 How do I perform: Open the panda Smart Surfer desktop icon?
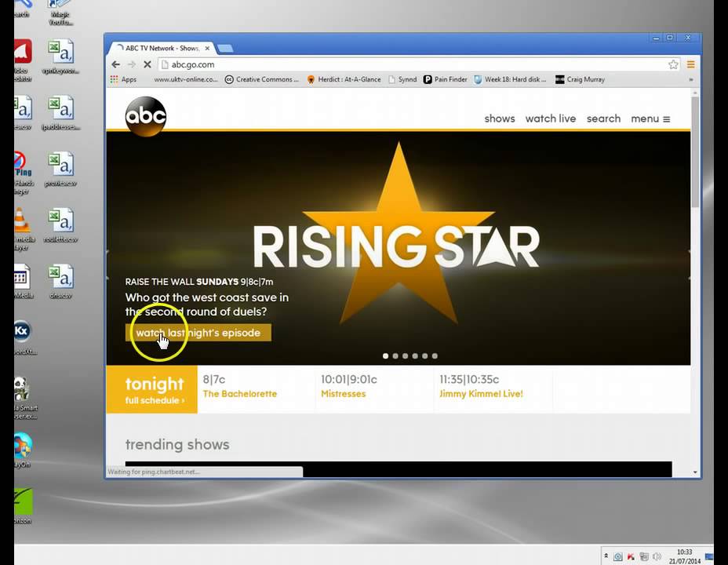coord(24,399)
